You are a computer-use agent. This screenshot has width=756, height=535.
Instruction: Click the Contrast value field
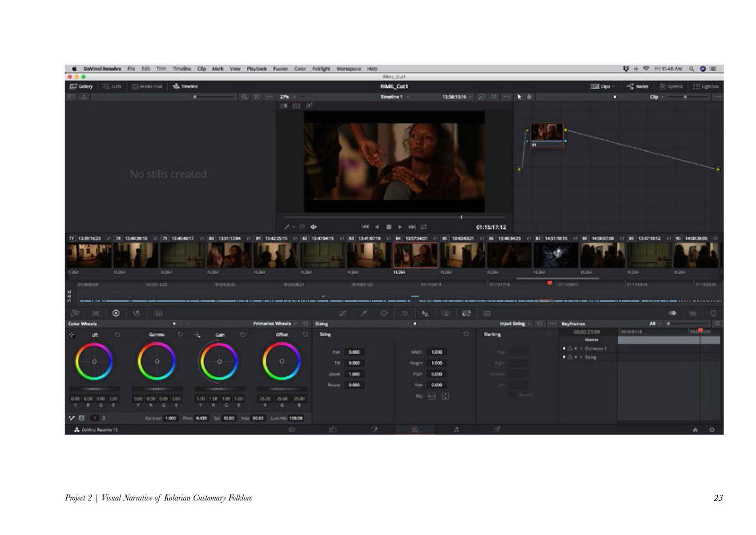pyautogui.click(x=171, y=418)
